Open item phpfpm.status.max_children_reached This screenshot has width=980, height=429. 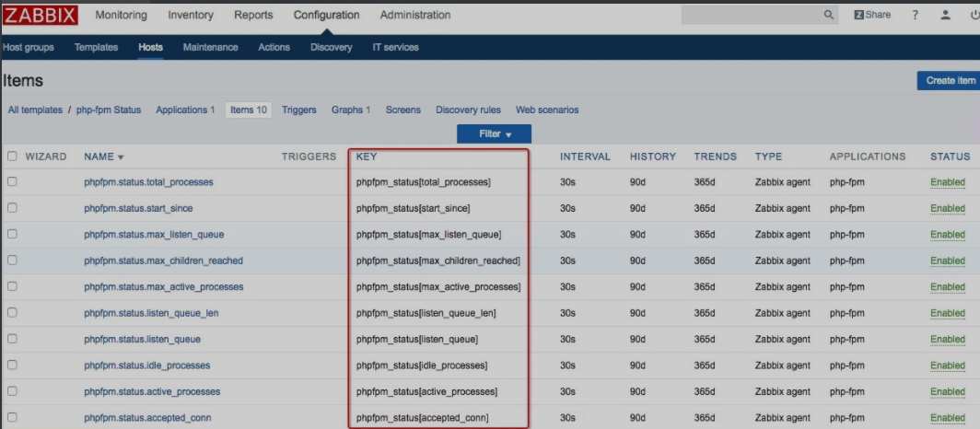click(x=164, y=261)
